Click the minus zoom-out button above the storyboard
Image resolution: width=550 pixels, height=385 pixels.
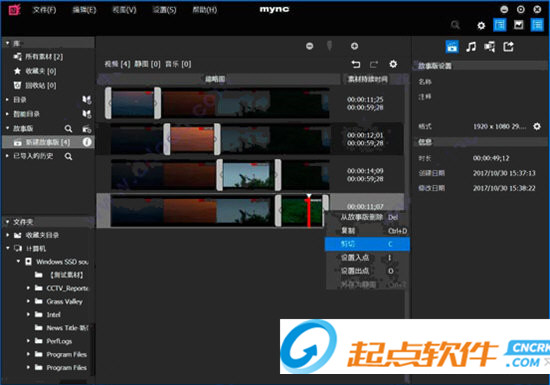(309, 46)
